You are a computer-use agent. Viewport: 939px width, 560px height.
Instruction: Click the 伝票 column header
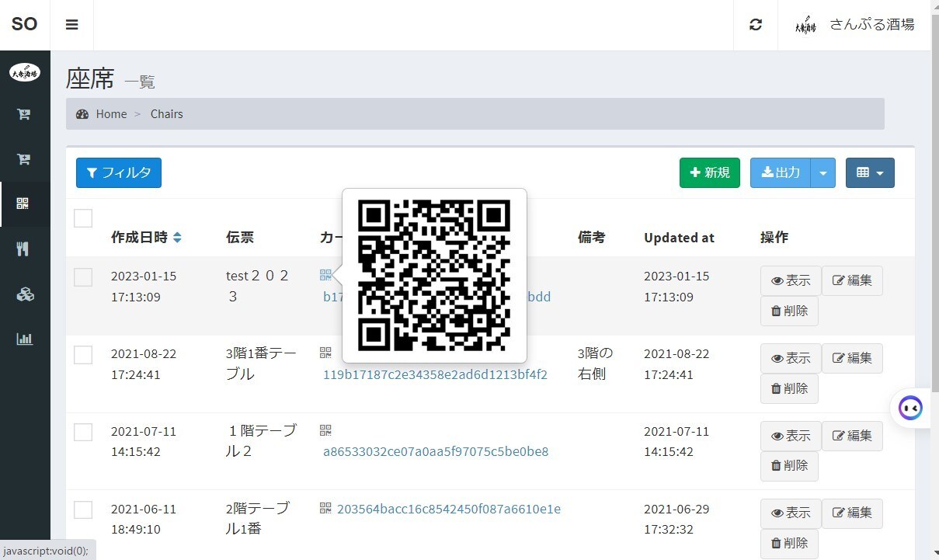coord(240,238)
